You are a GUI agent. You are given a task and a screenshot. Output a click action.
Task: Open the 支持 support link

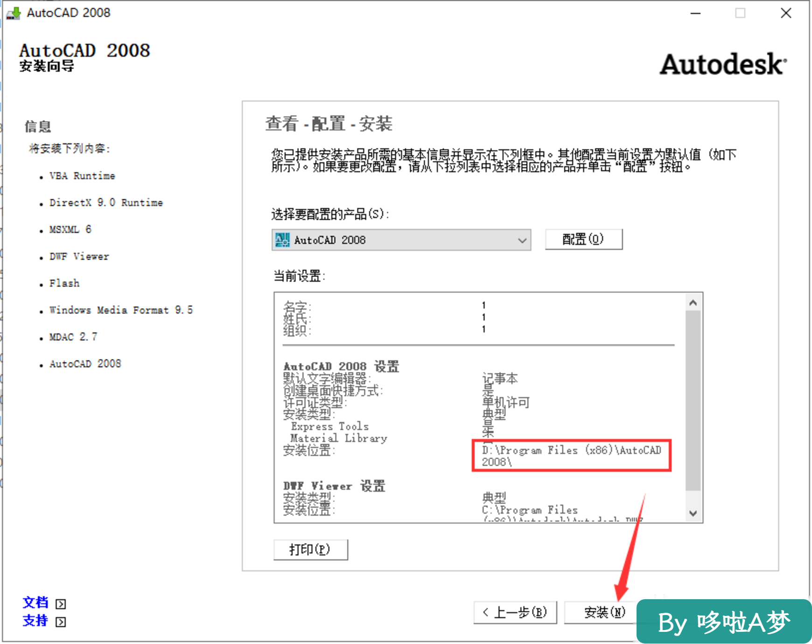point(35,621)
